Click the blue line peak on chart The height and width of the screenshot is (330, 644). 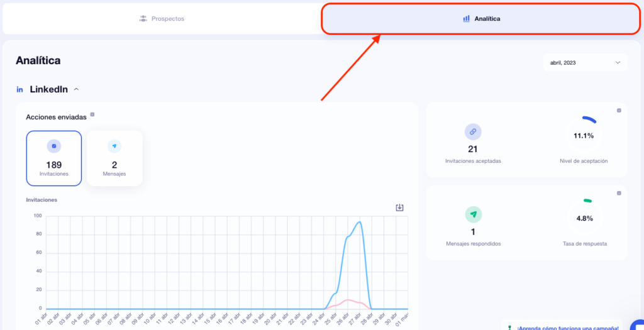pos(359,222)
